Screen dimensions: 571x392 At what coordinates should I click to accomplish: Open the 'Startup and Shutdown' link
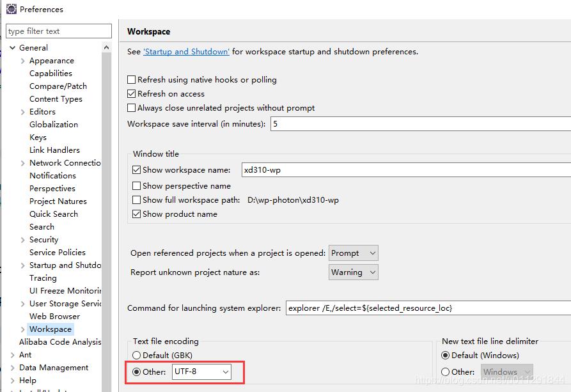[186, 52]
